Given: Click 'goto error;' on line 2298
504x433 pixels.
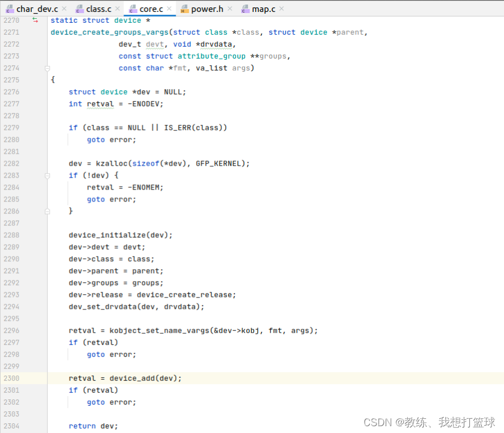Looking at the screenshot, I should pyautogui.click(x=111, y=354).
